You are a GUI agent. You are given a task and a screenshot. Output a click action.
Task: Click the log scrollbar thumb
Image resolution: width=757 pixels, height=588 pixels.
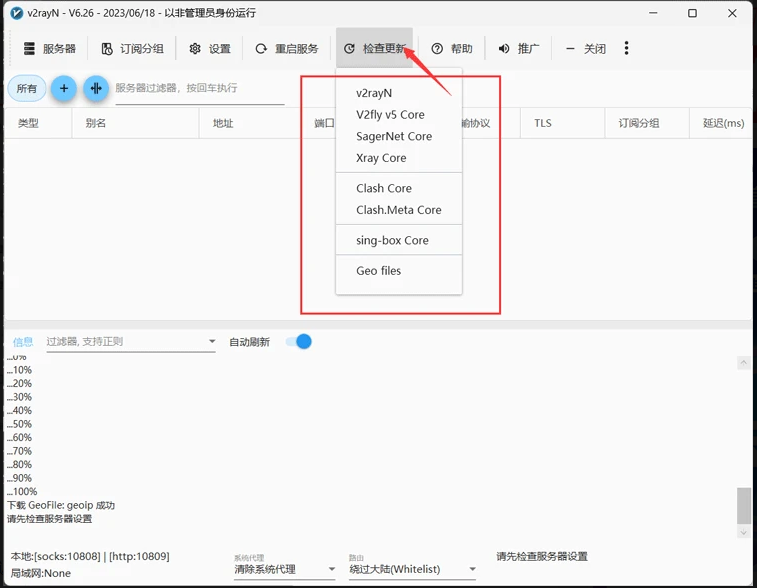click(743, 505)
